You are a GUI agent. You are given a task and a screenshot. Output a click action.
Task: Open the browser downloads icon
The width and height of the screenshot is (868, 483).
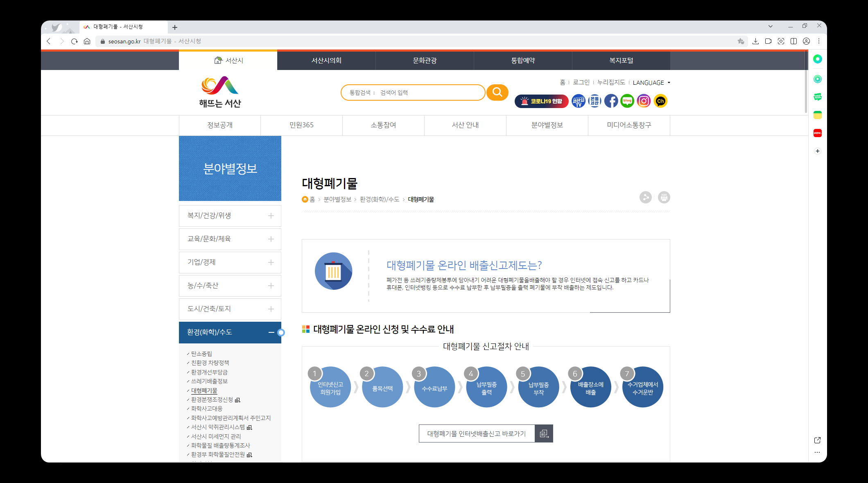tap(755, 41)
